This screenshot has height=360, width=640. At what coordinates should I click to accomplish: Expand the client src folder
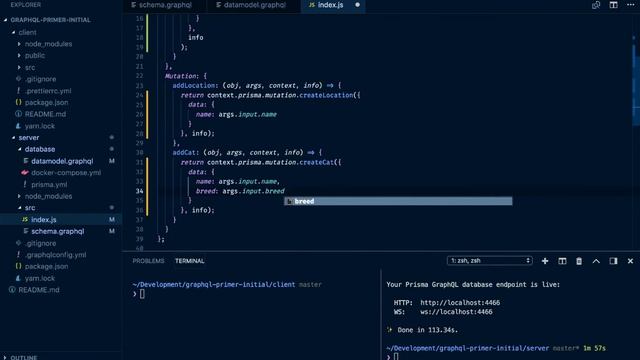tap(30, 67)
